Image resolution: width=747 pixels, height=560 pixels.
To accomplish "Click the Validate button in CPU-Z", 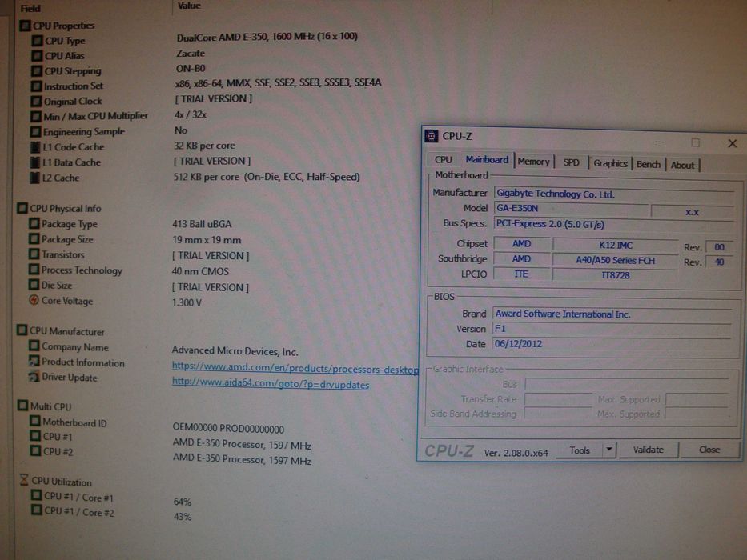I will point(649,450).
